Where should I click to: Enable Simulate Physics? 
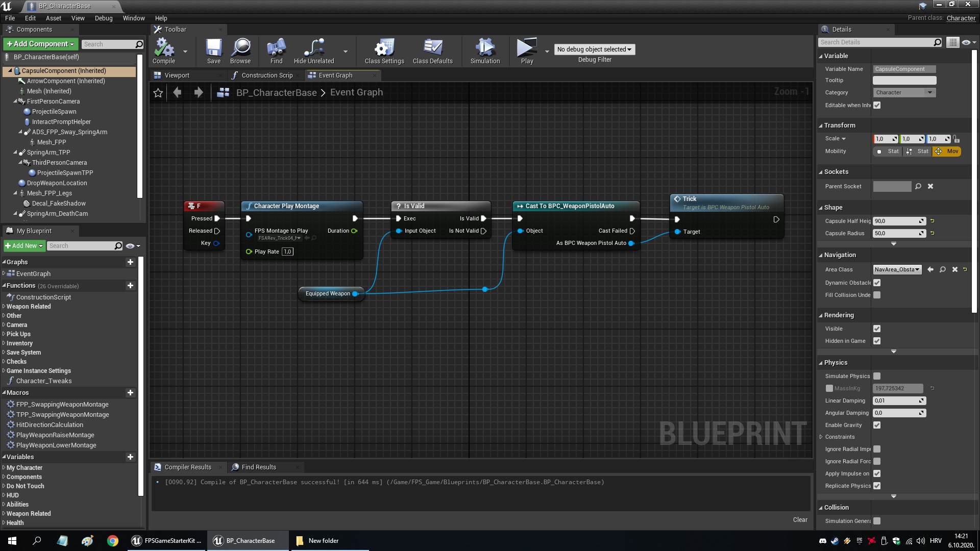tap(877, 376)
